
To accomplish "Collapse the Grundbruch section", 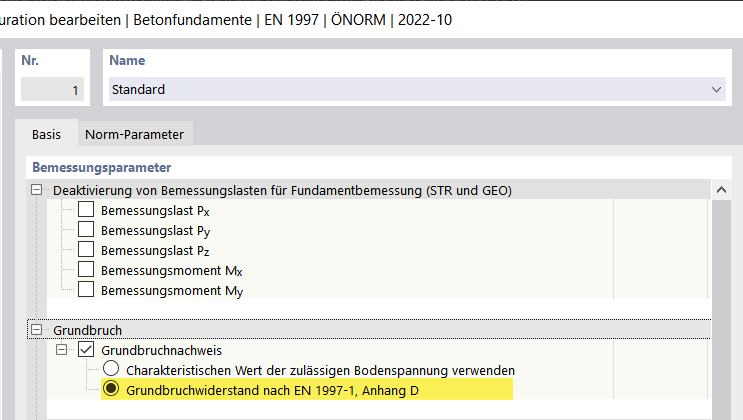I will point(38,330).
